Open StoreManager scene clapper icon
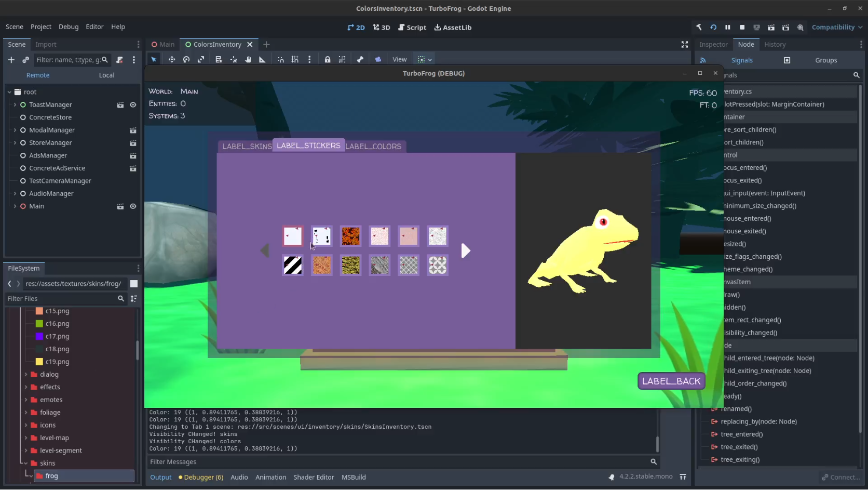 [x=133, y=143]
